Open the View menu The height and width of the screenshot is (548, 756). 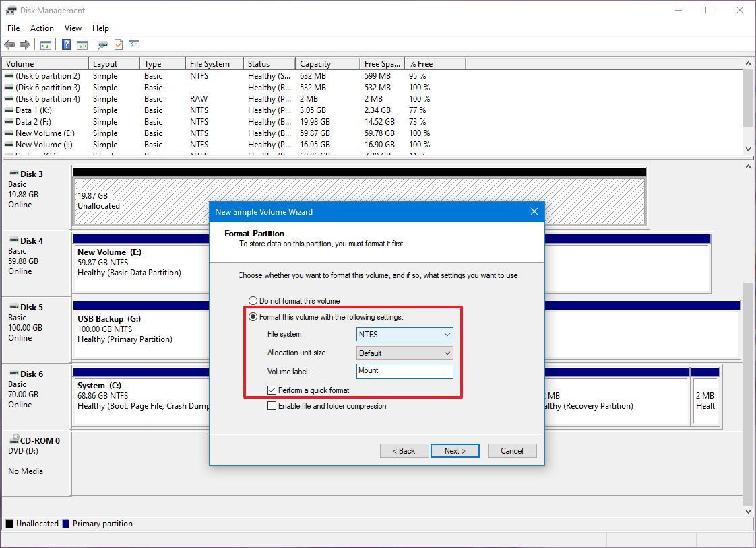click(73, 28)
